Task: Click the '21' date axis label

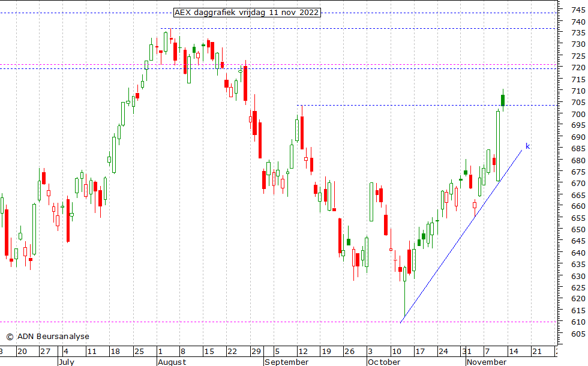Action: (537, 352)
